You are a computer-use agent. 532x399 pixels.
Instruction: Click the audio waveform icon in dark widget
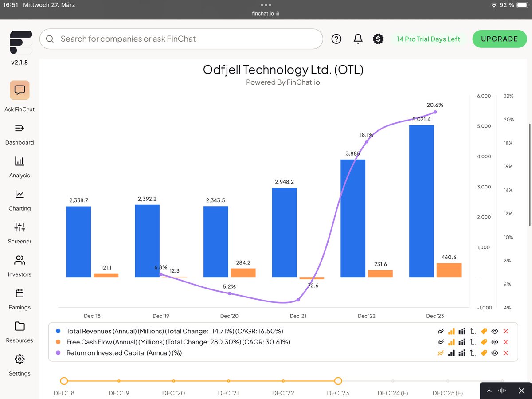[502, 391]
